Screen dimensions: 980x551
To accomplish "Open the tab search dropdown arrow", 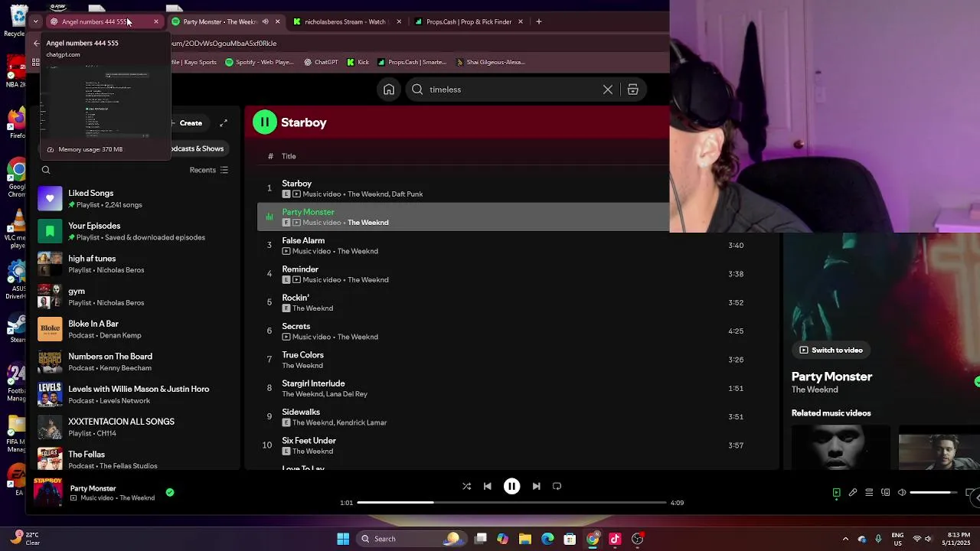I will [35, 21].
